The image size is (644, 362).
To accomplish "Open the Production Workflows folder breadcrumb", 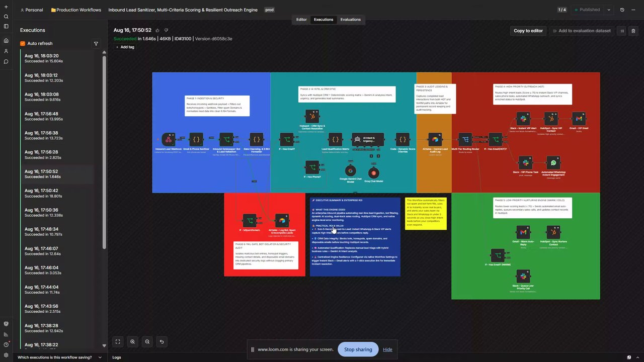I will click(76, 10).
